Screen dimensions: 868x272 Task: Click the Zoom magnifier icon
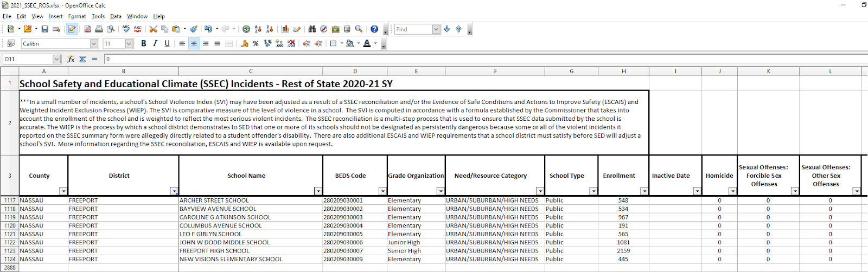pyautogui.click(x=359, y=29)
